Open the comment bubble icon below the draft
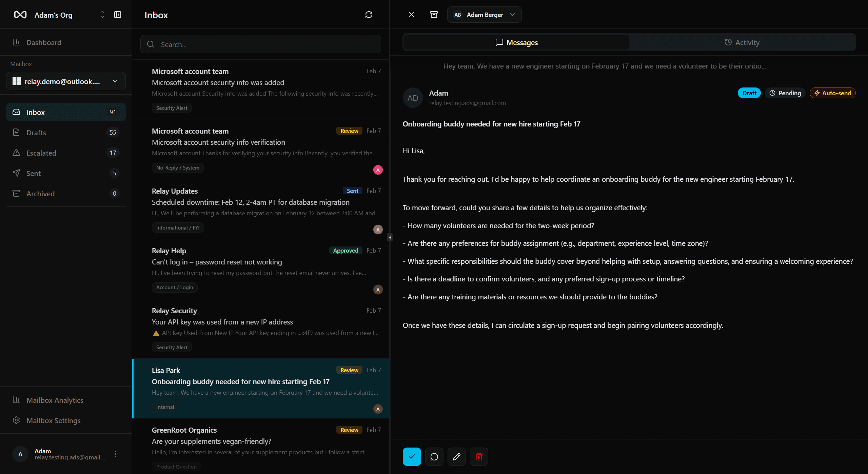 point(434,456)
